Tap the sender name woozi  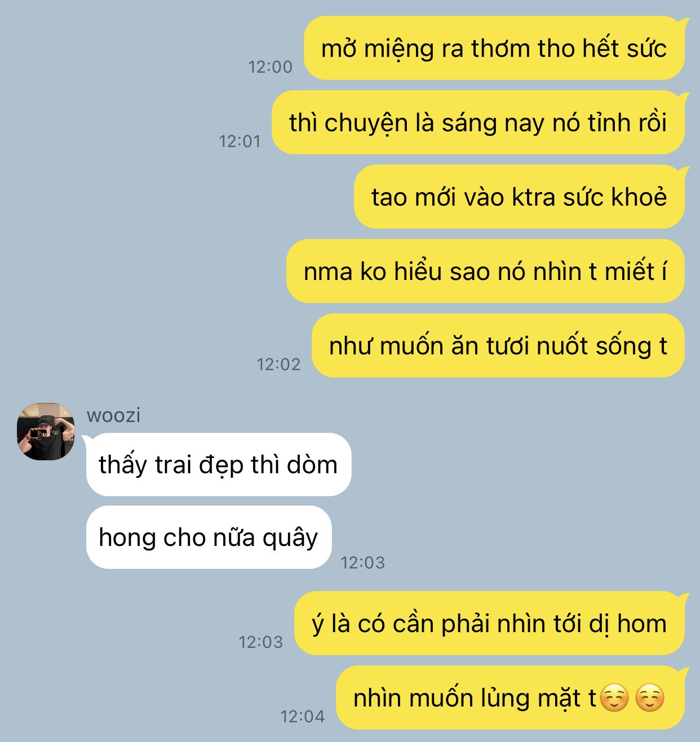pos(113,415)
